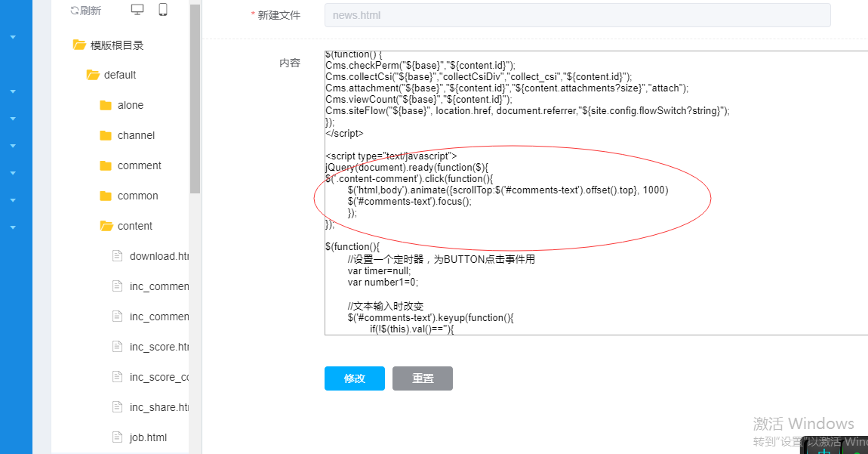Select the comment directory label

140,165
